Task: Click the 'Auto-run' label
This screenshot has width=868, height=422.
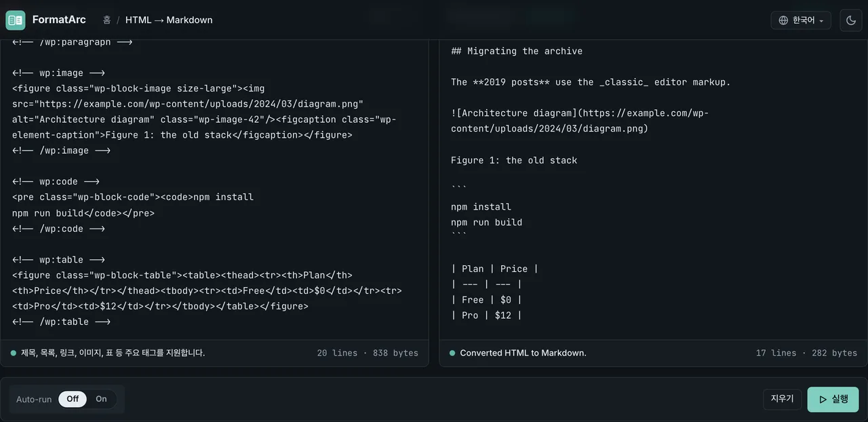Action: (34, 399)
